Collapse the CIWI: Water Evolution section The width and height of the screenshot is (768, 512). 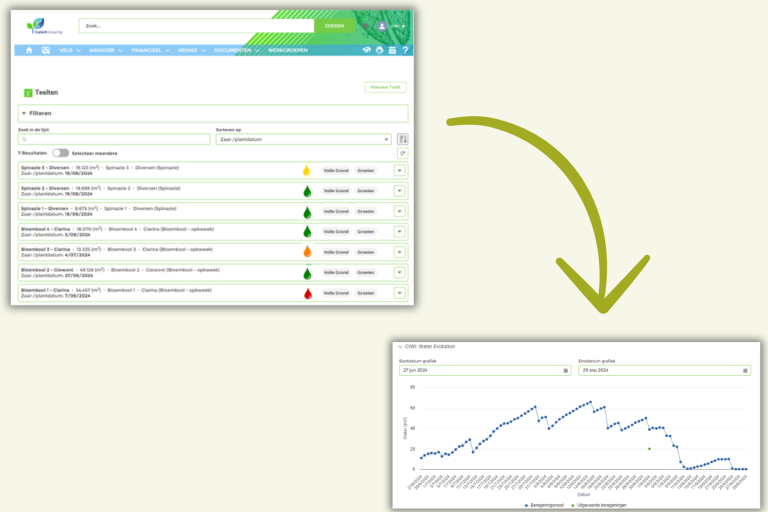click(x=400, y=346)
